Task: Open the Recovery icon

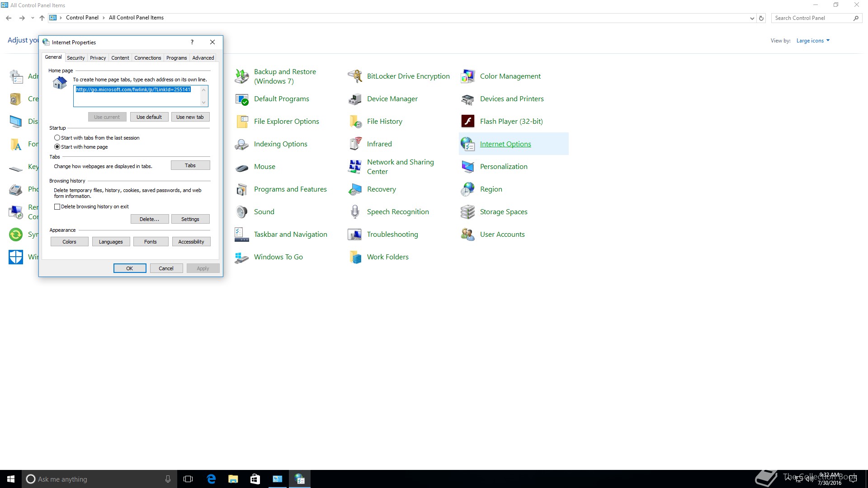Action: [355, 189]
